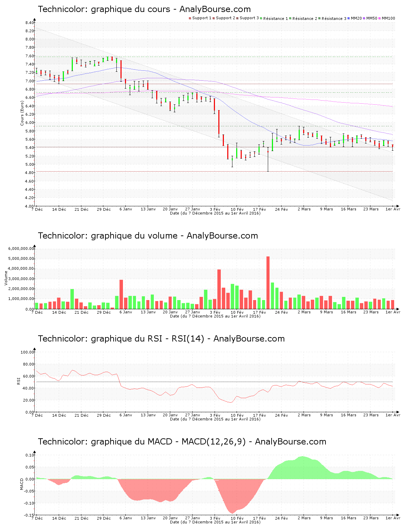
Task: Click the date range caption under price chart
Action: (x=215, y=213)
